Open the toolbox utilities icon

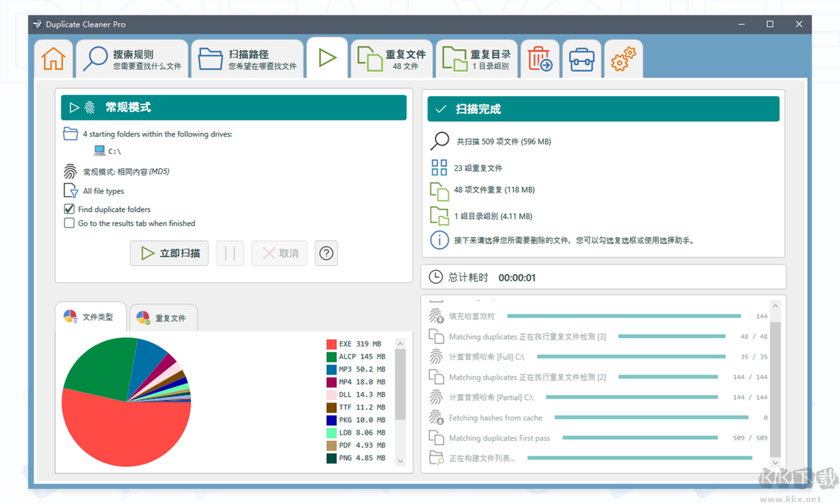click(582, 58)
